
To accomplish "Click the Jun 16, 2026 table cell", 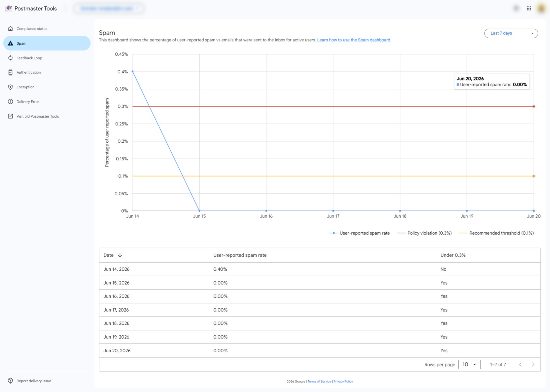I will 117,296.
